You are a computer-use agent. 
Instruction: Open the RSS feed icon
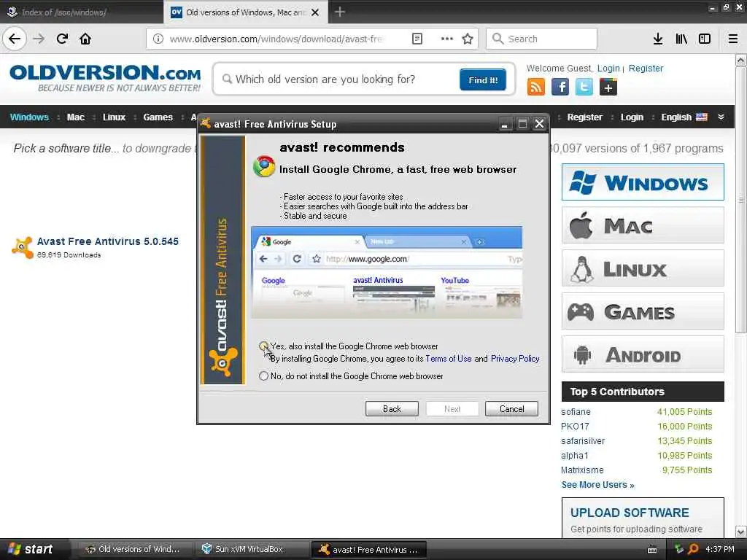(536, 87)
